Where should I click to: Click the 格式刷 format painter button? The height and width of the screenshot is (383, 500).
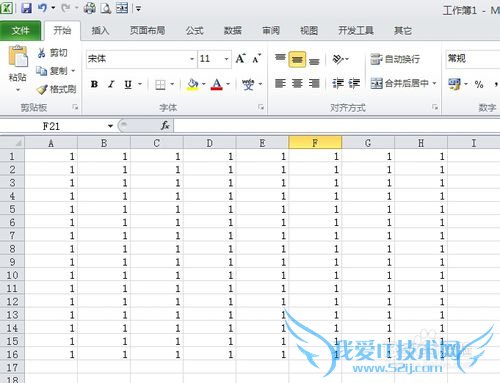click(x=56, y=89)
